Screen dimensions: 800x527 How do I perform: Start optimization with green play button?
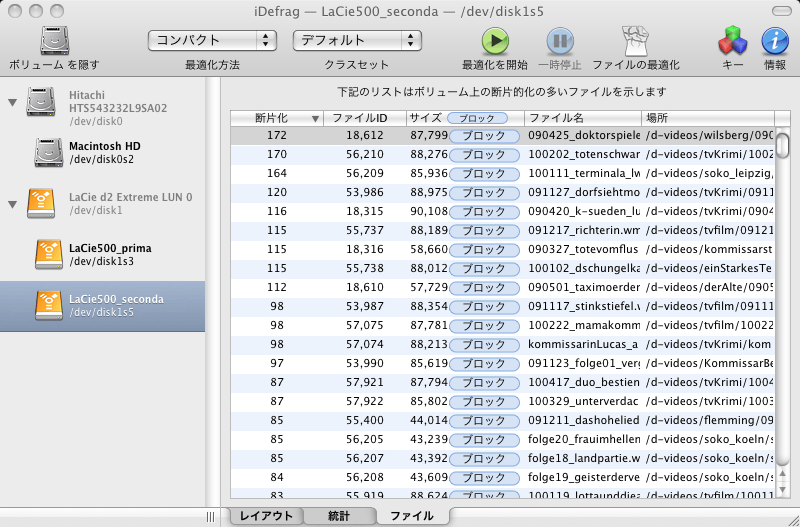pyautogui.click(x=495, y=41)
